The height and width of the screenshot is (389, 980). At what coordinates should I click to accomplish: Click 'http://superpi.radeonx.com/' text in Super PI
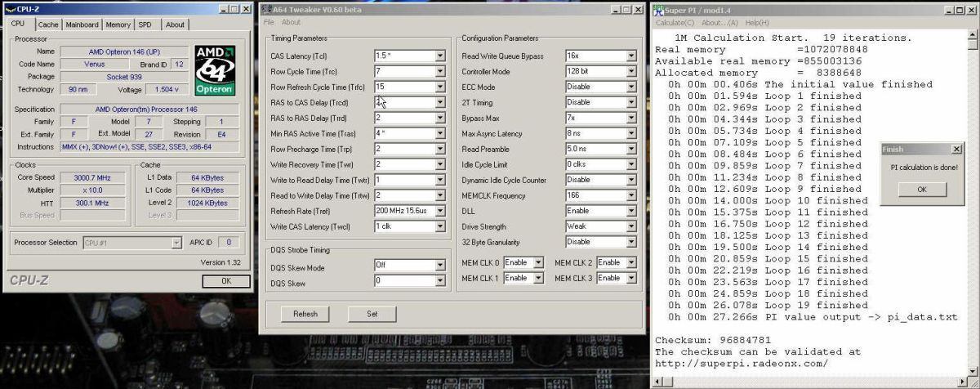click(x=742, y=364)
